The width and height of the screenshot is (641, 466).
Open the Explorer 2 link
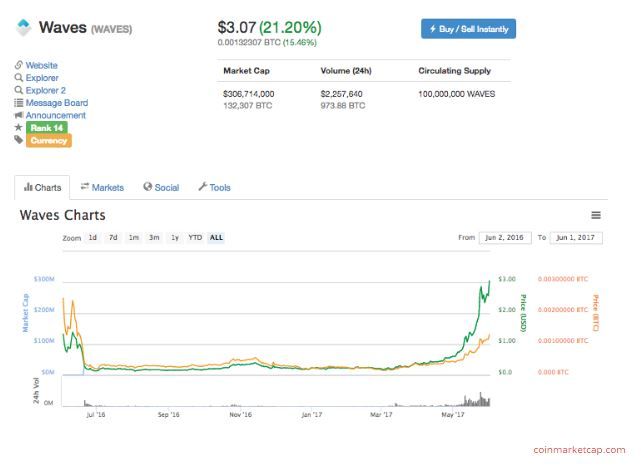click(x=46, y=90)
